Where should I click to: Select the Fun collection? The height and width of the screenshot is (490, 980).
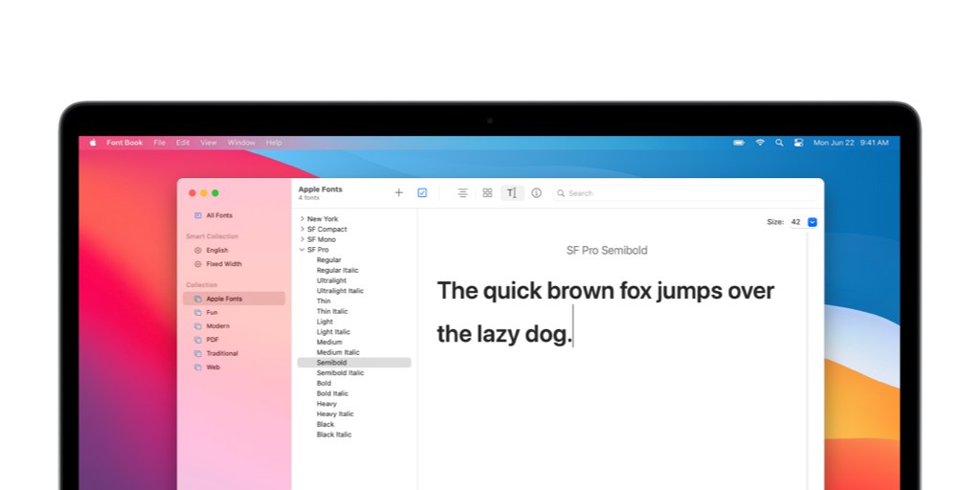(x=212, y=312)
